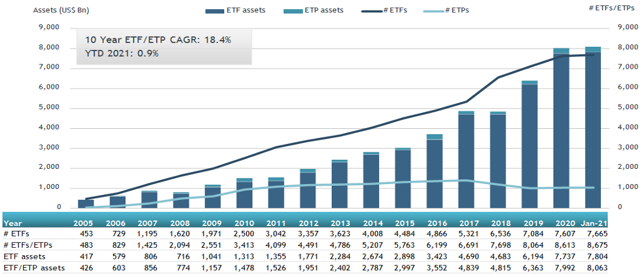Select the 2010 column header

[x=245, y=224]
